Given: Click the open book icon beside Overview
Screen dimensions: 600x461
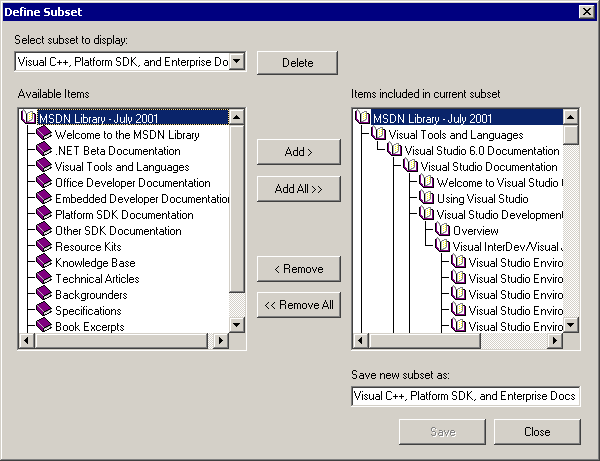Looking at the screenshot, I should [x=442, y=231].
